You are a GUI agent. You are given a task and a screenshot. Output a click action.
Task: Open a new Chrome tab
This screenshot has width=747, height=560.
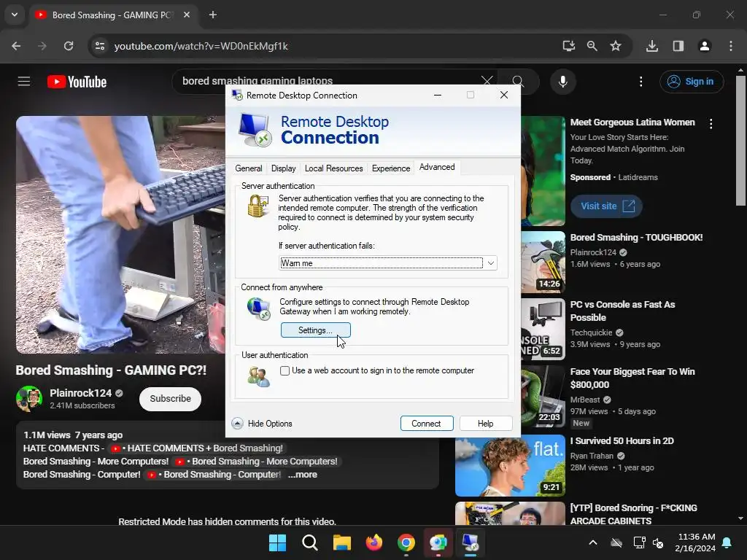point(213,15)
